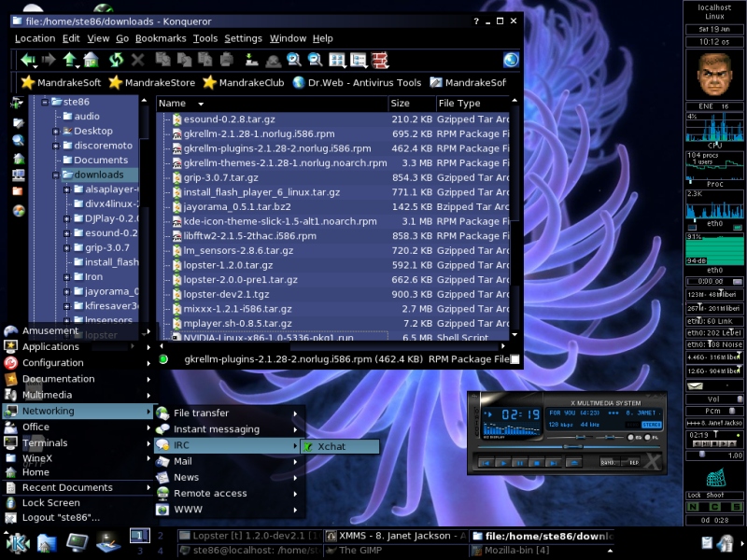This screenshot has width=747, height=560.
Task: Click gkrellm Lock button
Action: click(x=694, y=496)
